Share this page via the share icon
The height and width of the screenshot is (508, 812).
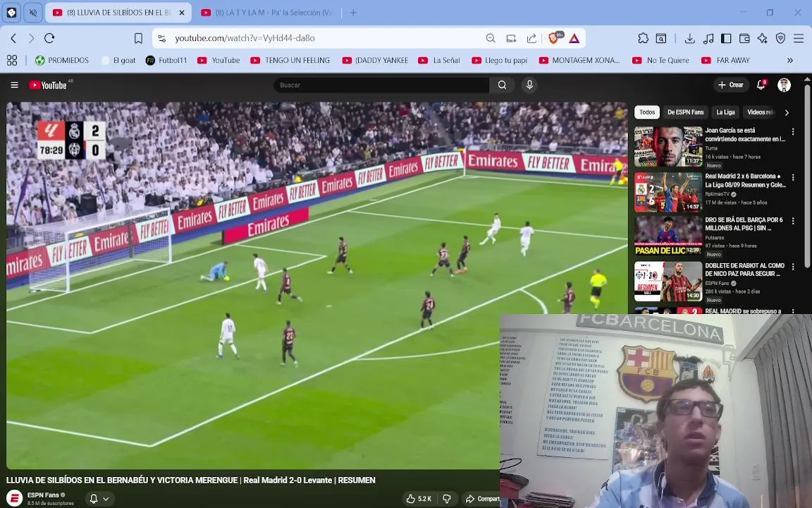(x=531, y=38)
